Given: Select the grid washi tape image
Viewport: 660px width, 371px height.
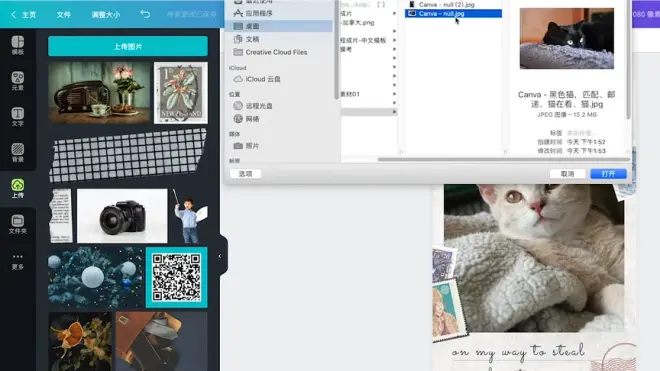Looking at the screenshot, I should [x=128, y=155].
